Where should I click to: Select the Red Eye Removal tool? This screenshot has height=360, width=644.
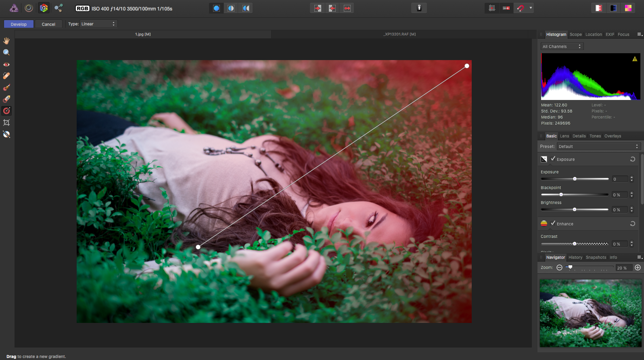pos(6,64)
